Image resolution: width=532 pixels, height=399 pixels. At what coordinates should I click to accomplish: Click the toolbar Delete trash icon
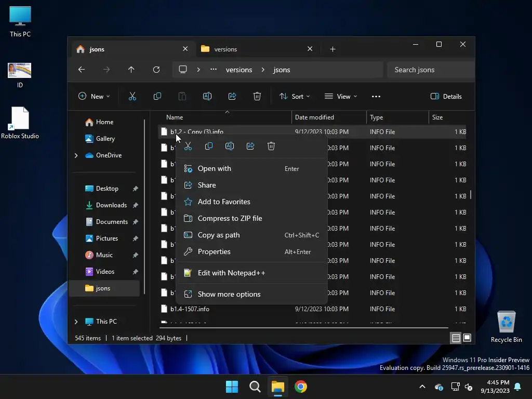click(257, 97)
